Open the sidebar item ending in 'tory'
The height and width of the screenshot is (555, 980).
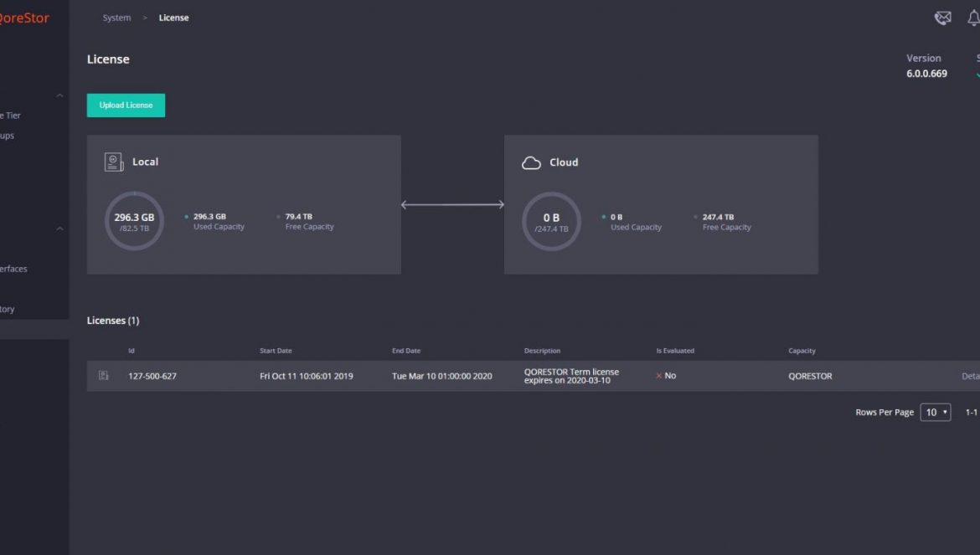pyautogui.click(x=7, y=309)
